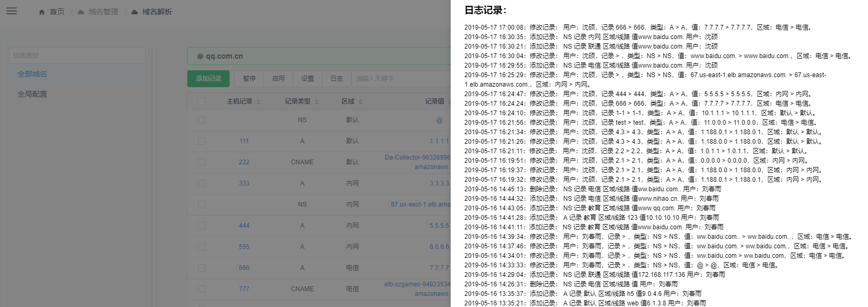868x307 pixels.
Task: Click the 启用 button
Action: coord(279,78)
